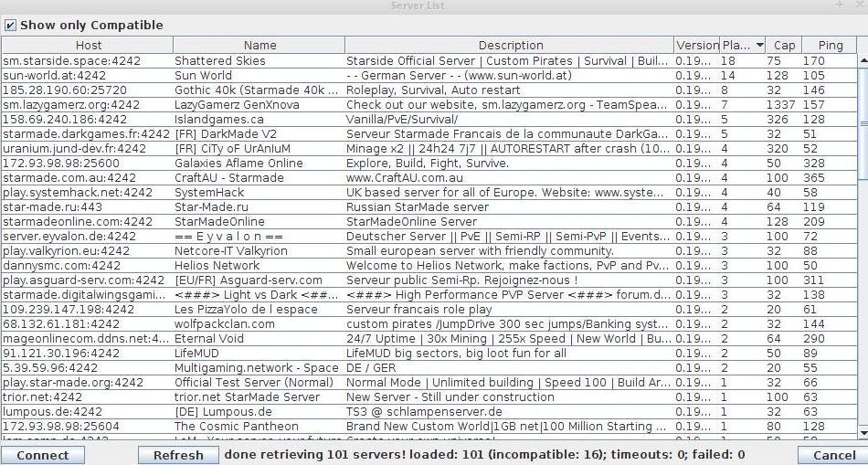Select the == E y v a l o n == server
868x465 pixels.
coord(228,237)
